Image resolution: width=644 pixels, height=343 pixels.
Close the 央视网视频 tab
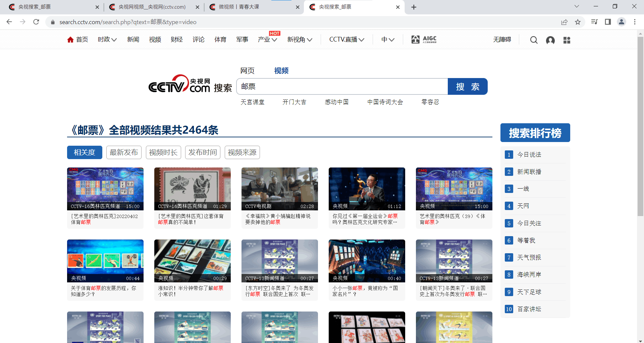click(197, 7)
